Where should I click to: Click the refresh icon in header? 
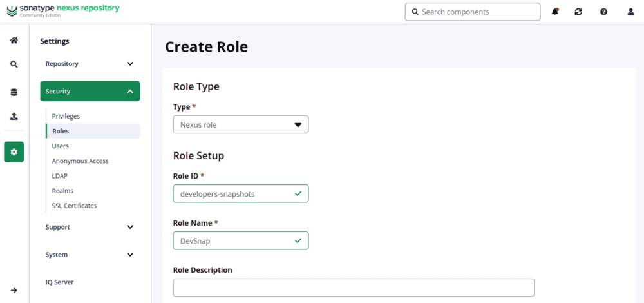578,12
